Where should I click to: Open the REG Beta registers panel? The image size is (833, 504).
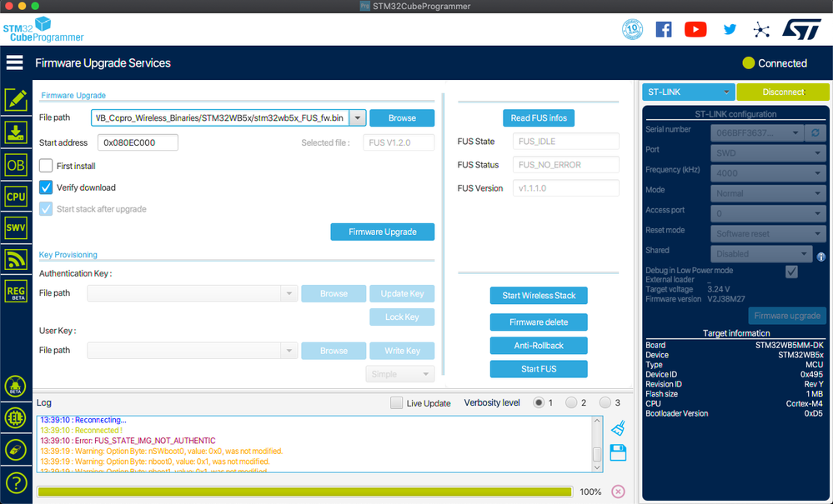16,292
